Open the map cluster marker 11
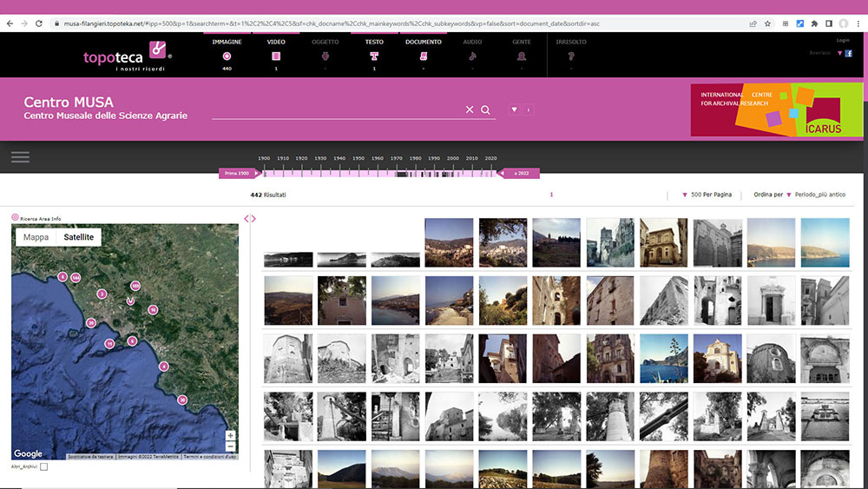Image resolution: width=868 pixels, height=489 pixels. click(x=109, y=344)
